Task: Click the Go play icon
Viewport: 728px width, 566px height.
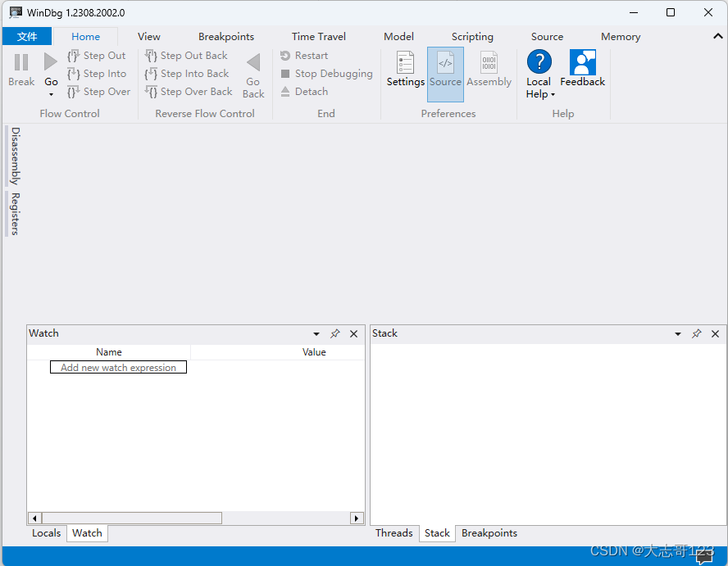Action: click(x=50, y=61)
